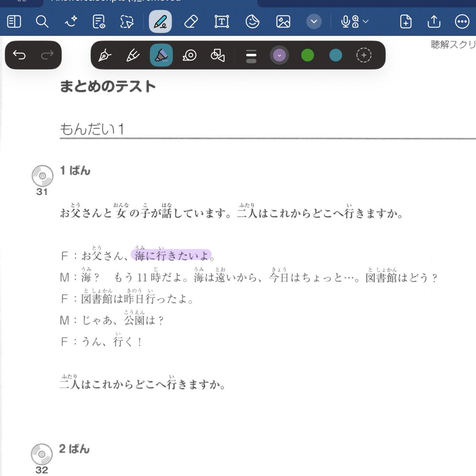Open the sticker tool
Image resolution: width=476 pixels, height=476 pixels.
tap(252, 21)
